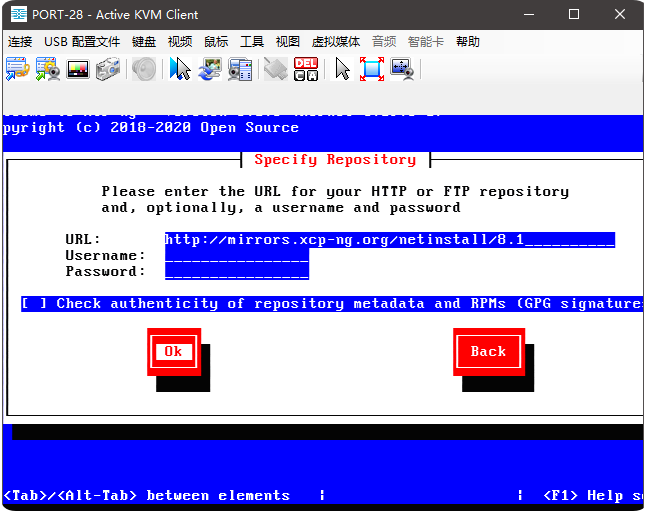Open the 帮助 menu
The height and width of the screenshot is (511, 649).
coord(468,42)
